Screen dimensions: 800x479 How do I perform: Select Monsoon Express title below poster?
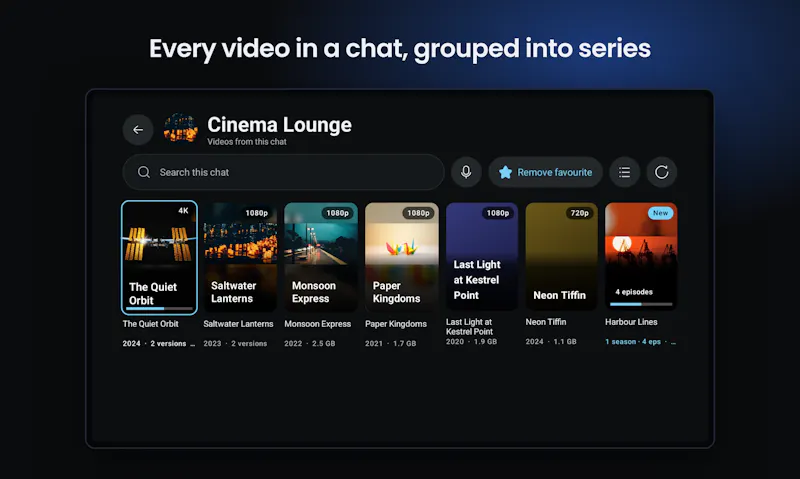click(317, 324)
